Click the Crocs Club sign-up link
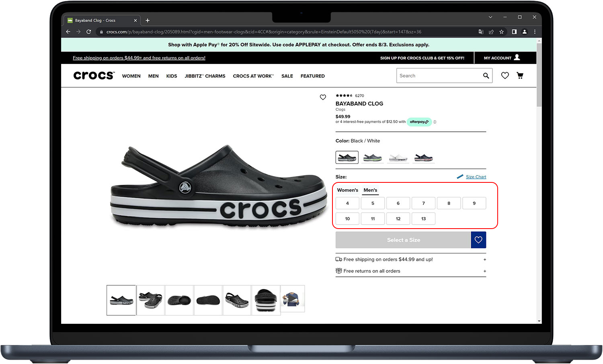 (x=422, y=58)
